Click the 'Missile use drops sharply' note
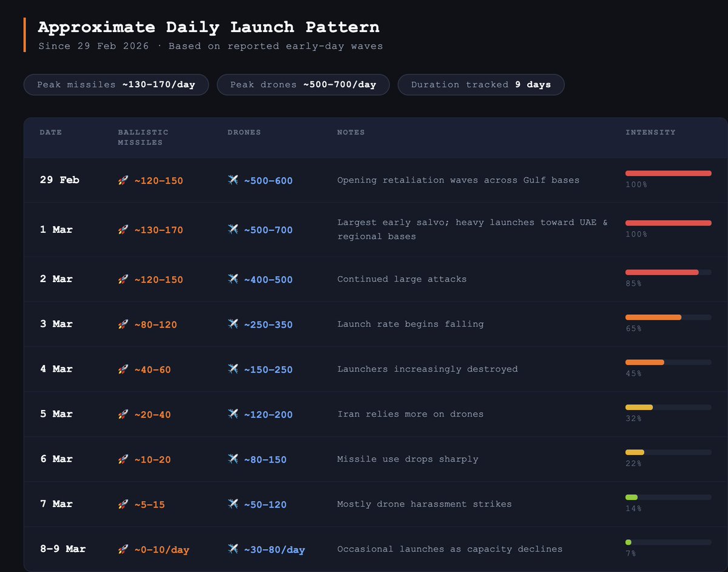This screenshot has width=728, height=572. (407, 459)
